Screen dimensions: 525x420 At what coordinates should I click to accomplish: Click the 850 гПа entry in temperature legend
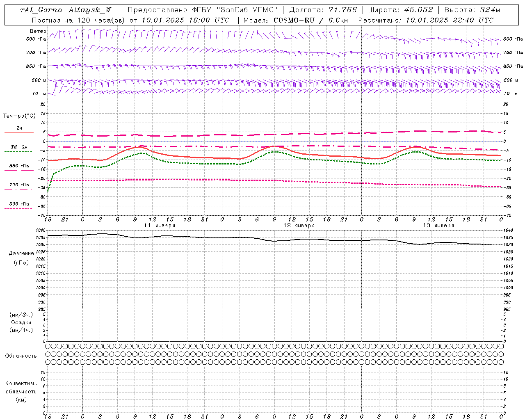click(x=19, y=166)
